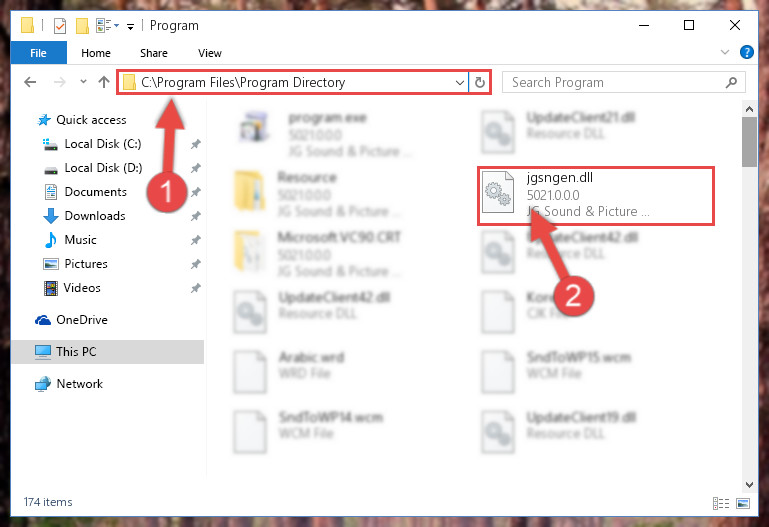Click the Back navigation arrow

coord(30,82)
